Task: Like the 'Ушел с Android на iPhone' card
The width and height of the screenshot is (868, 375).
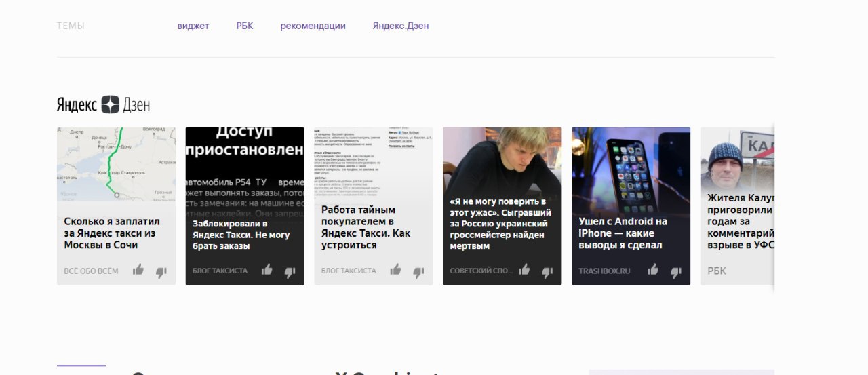Action: pos(653,270)
